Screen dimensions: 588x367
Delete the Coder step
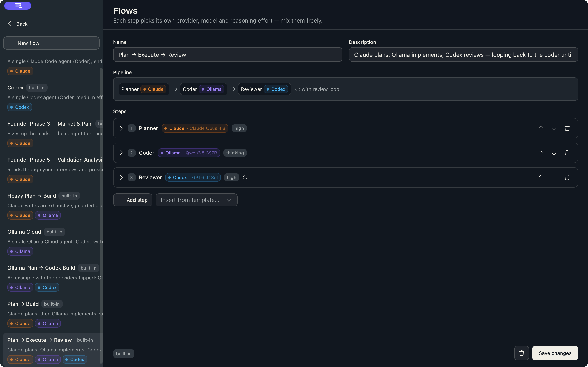567,153
